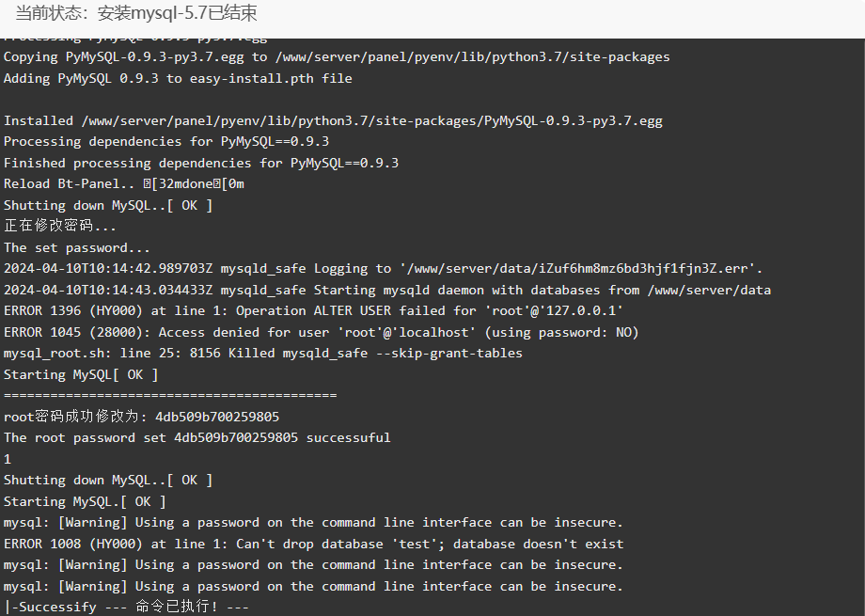
Task: Click the first 'Shutting down MySQL' line
Action: pos(108,205)
